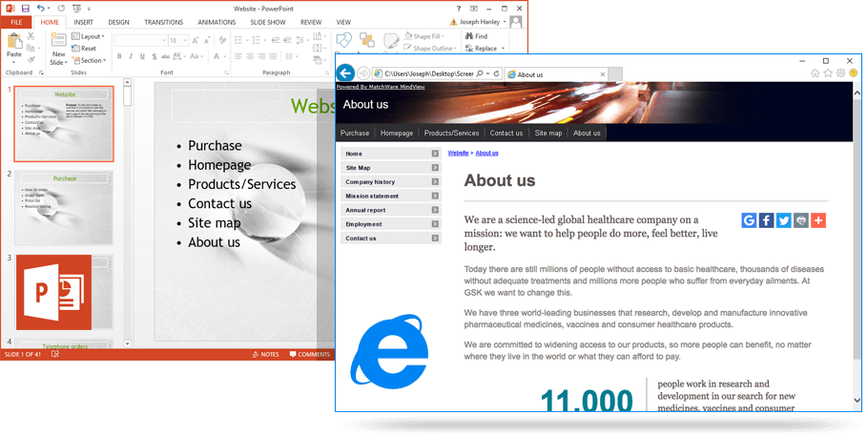Toggle Underline formatting in Font group
The image size is (868, 436).
[x=142, y=56]
